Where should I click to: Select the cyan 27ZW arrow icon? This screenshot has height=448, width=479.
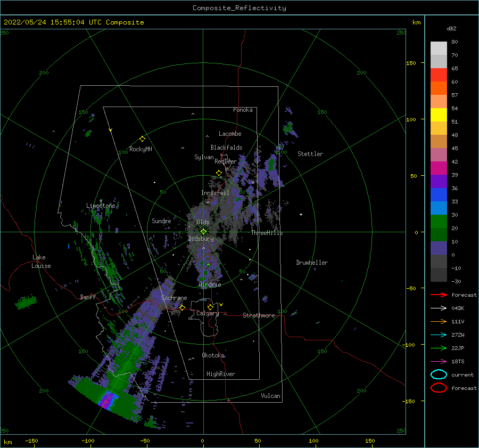click(x=439, y=335)
